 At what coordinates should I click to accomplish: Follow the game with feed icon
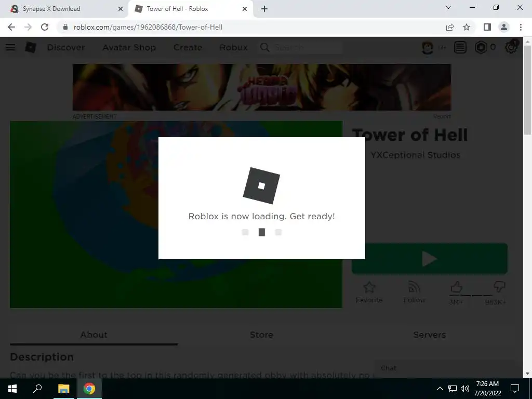[x=414, y=287]
